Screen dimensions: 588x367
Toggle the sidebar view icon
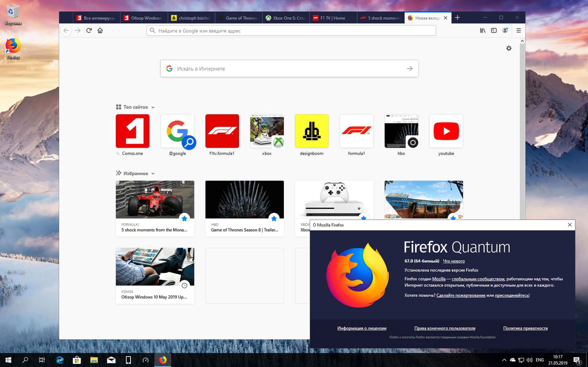pos(494,30)
